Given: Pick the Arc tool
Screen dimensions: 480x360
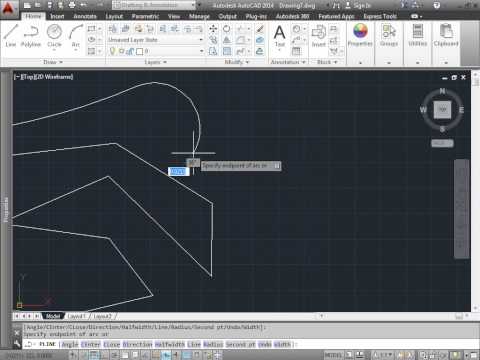Looking at the screenshot, I should click(76, 36).
